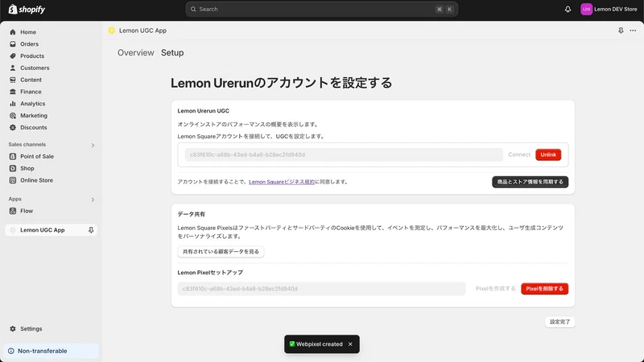Screen dimensions: 644x362
Task: Open Lemon UGC App in sidebar
Action: coord(51,230)
